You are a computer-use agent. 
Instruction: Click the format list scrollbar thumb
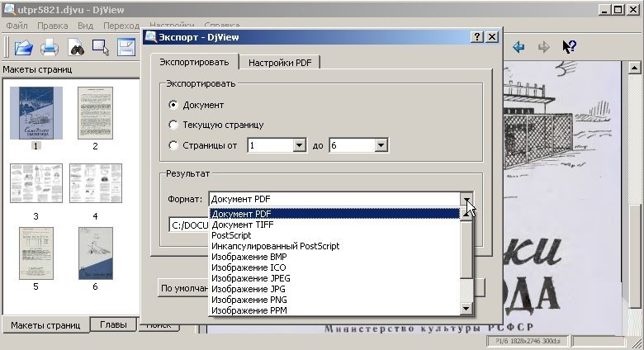(466, 250)
